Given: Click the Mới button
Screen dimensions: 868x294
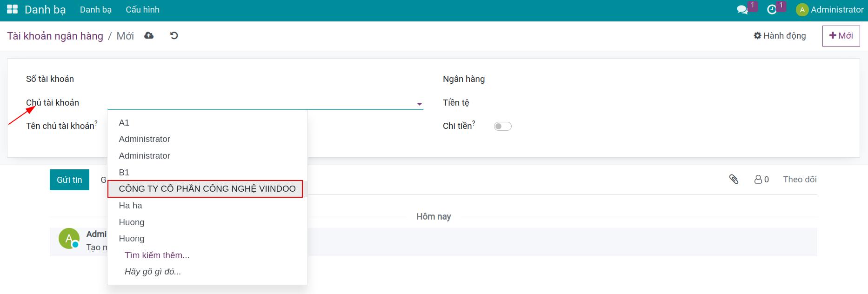Looking at the screenshot, I should pos(841,36).
